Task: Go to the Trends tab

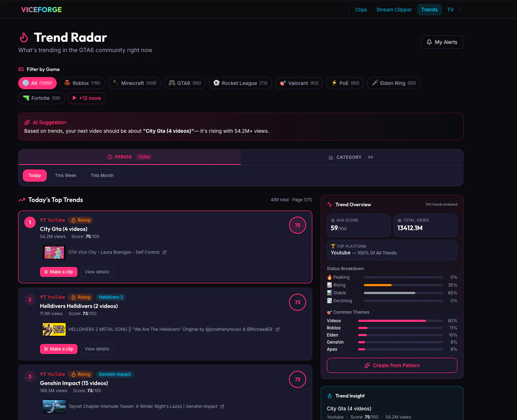Action: click(429, 10)
